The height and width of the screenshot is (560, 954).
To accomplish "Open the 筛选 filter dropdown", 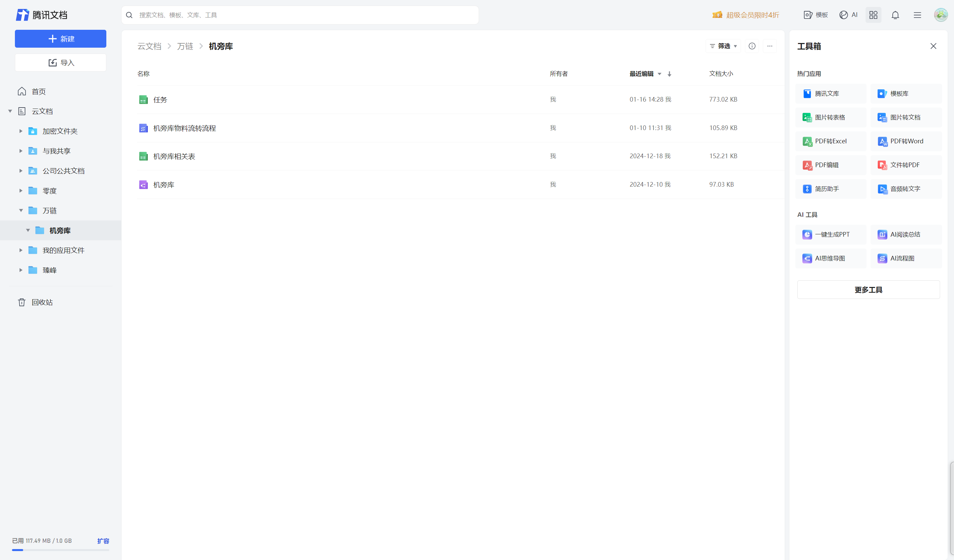I will pyautogui.click(x=723, y=46).
